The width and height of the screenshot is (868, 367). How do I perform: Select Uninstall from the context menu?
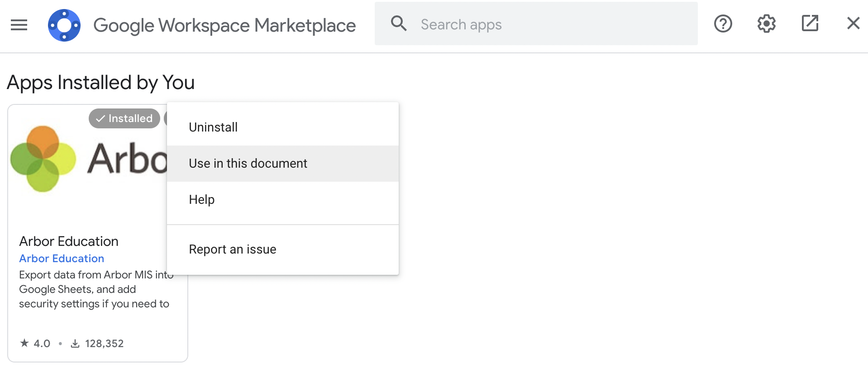213,127
